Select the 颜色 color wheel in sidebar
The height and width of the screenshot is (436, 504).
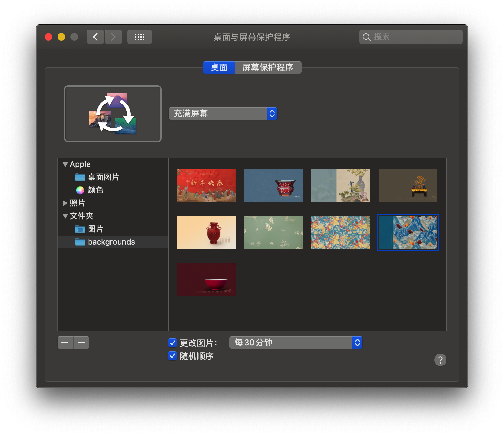tap(80, 190)
